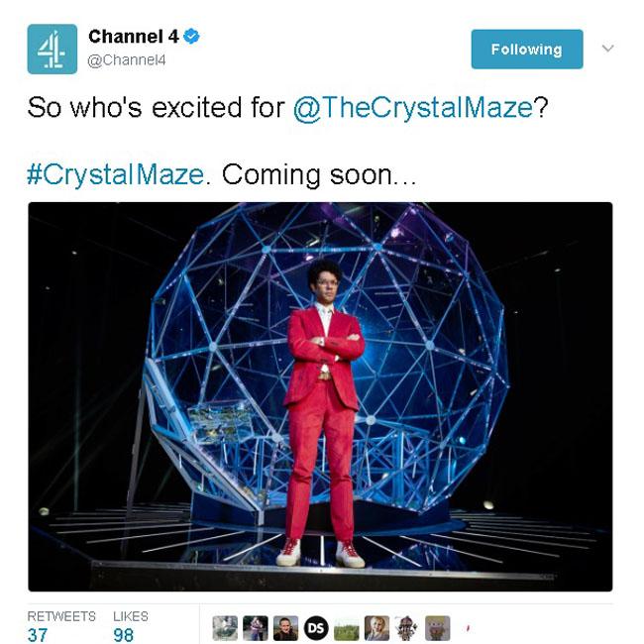Screen dimensions: 644x644
Task: Click the last yellow cartoon avatar in the likers row
Action: point(437,628)
